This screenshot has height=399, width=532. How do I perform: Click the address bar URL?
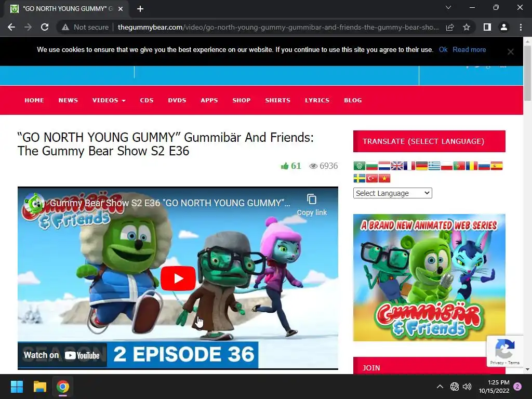pos(278,27)
